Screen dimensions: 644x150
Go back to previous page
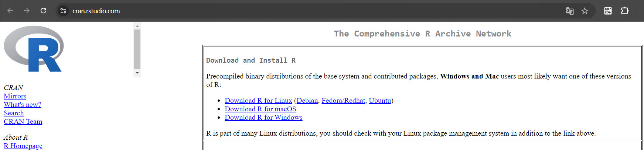pos(10,11)
